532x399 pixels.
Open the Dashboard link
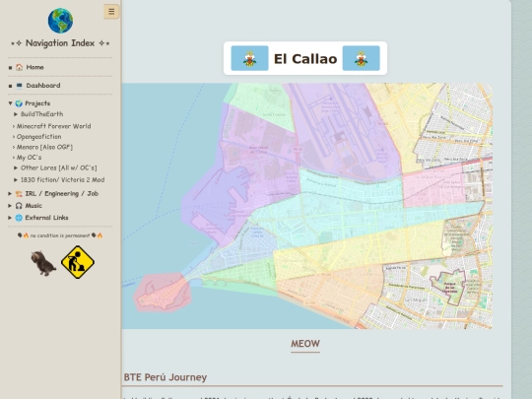tap(43, 86)
